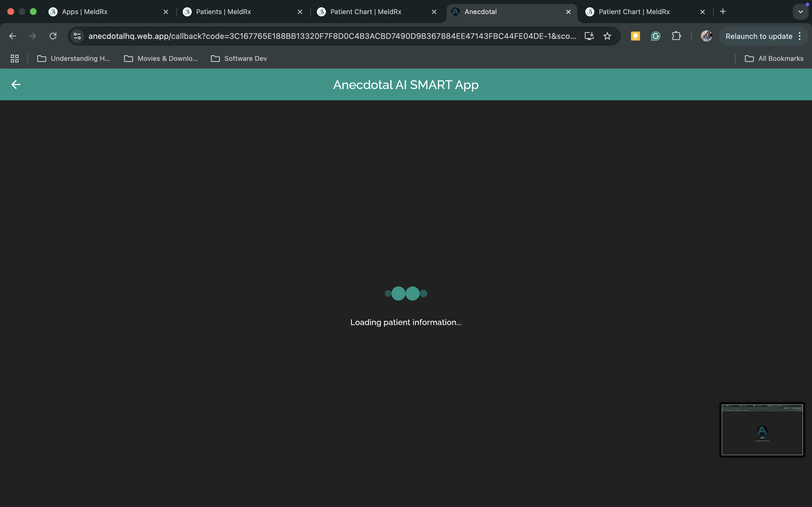Viewport: 812px width, 507px height.
Task: Open a new tab with plus button
Action: pos(723,12)
